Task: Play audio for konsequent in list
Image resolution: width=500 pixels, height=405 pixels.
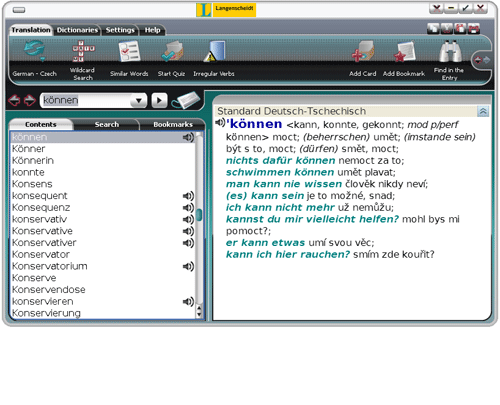Action: point(188,196)
